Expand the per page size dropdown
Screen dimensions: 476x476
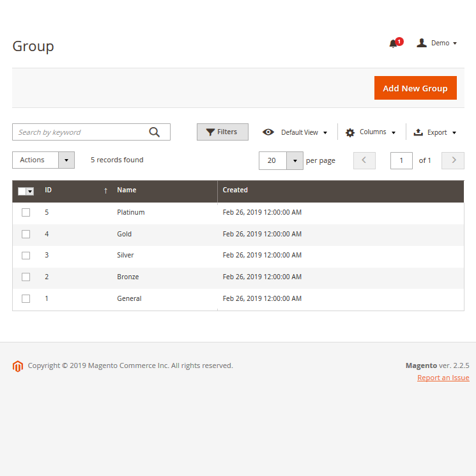295,160
